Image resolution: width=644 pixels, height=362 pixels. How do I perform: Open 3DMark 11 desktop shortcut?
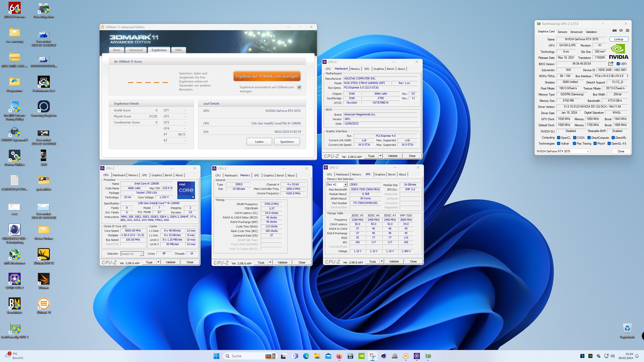[x=44, y=306]
